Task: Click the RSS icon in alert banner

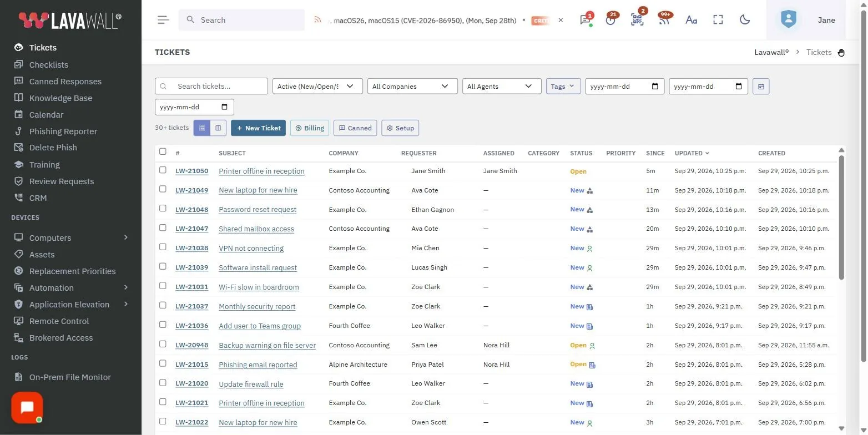Action: pos(318,20)
